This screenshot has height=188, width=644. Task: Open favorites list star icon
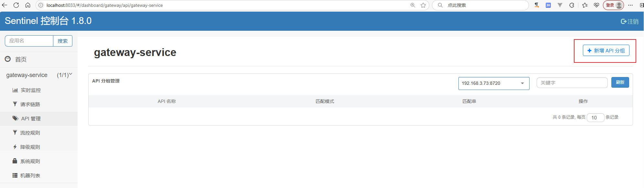click(x=585, y=5)
